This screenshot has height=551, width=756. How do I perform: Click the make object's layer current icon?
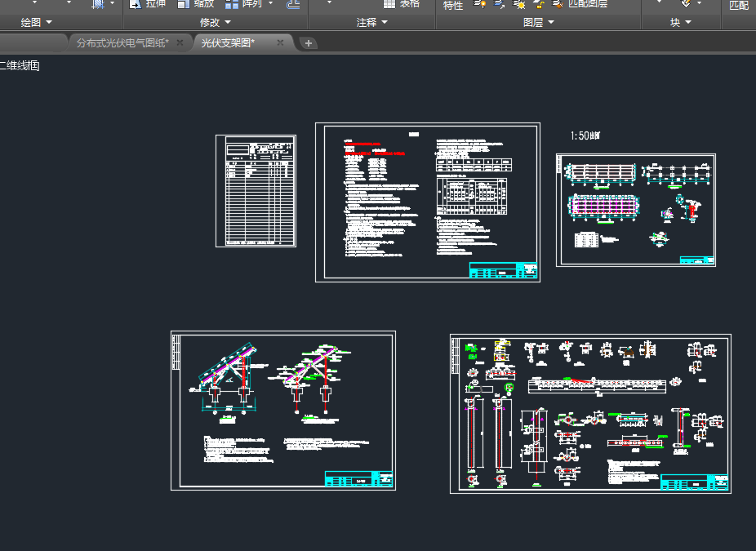tap(500, 4)
